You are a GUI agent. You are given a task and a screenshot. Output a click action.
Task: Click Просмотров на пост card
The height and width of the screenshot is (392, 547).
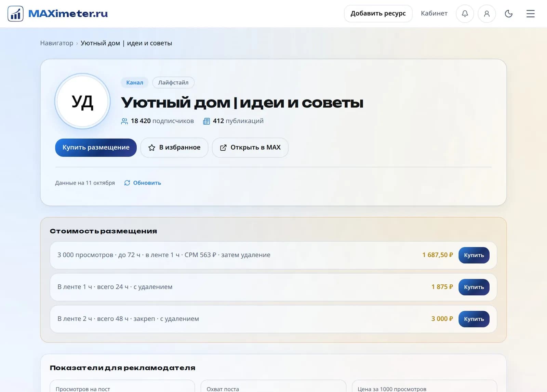tap(122, 386)
